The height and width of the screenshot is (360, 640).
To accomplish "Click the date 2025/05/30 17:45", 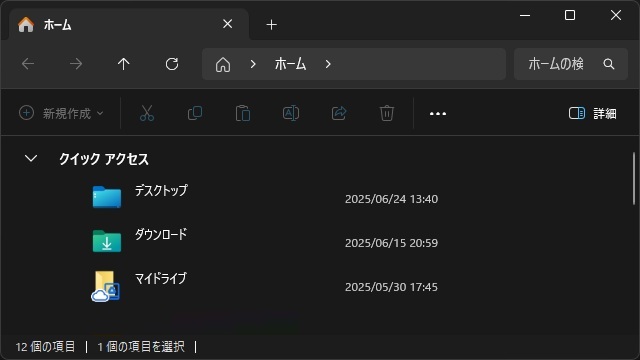I will [391, 287].
